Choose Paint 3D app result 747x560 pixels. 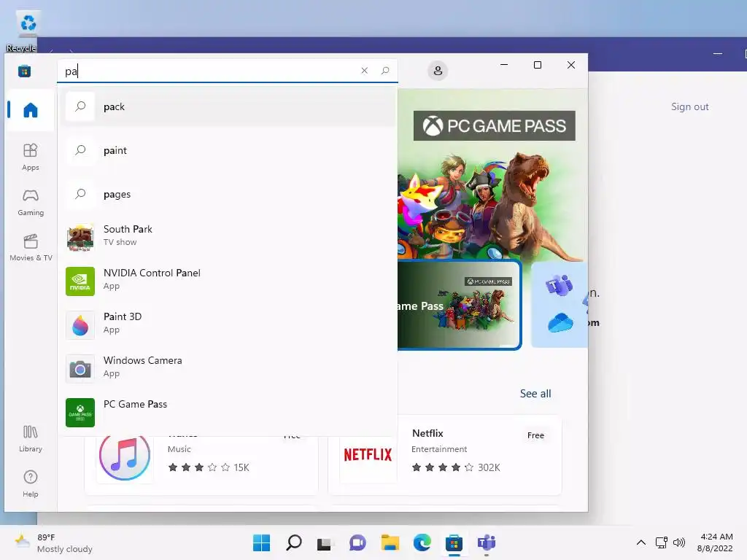(x=228, y=325)
